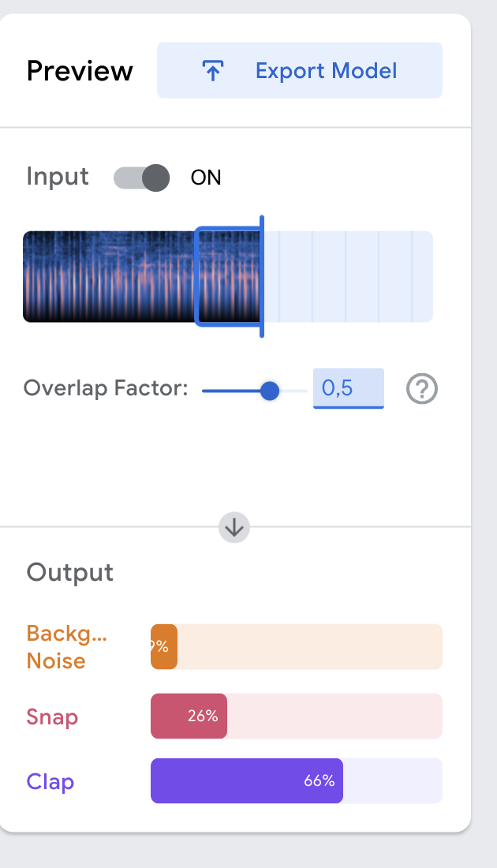The image size is (497, 868).
Task: Click the Overlap Factor slider handle
Action: pyautogui.click(x=270, y=391)
